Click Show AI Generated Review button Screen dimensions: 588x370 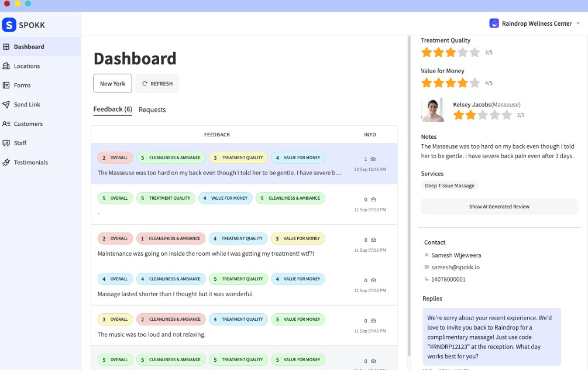pyautogui.click(x=499, y=207)
